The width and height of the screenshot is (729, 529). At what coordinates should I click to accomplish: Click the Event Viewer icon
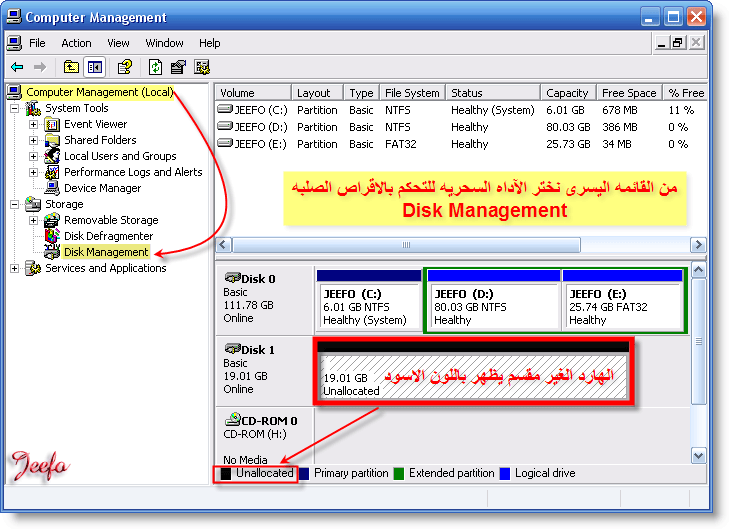tap(52, 125)
